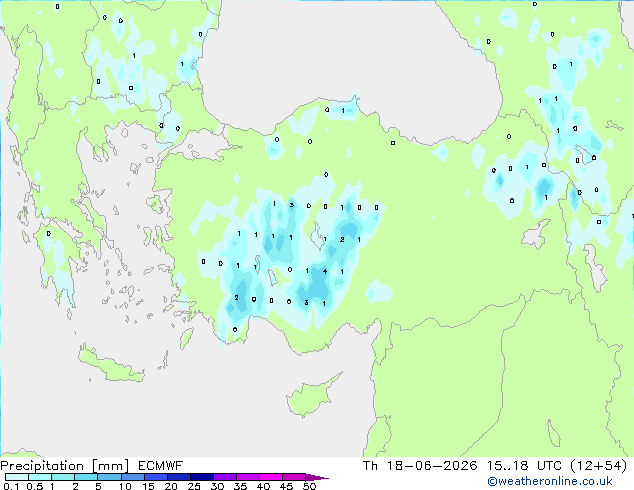The height and width of the screenshot is (490, 634).
Task: Choose the 25–30 mm dark navy swatch
Action: 201,477
